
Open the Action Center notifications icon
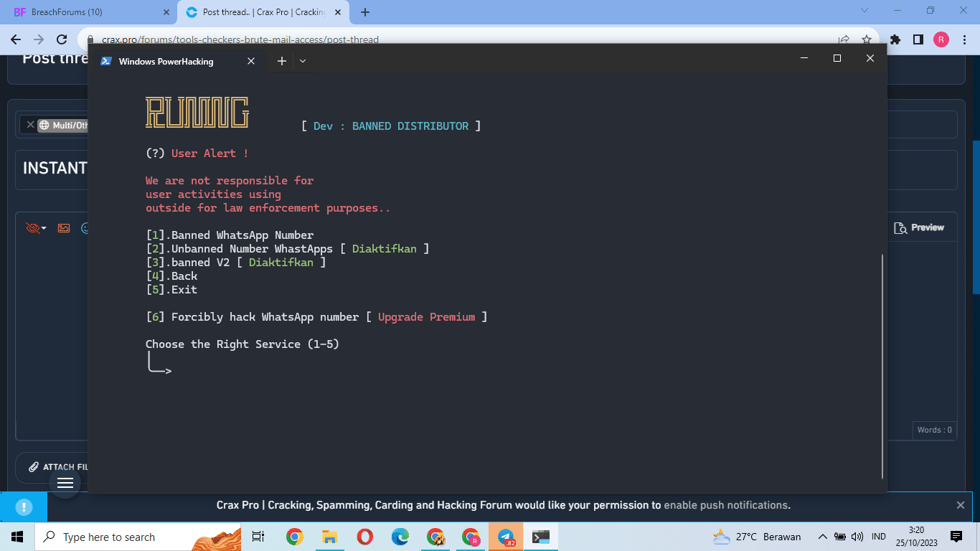pyautogui.click(x=956, y=537)
